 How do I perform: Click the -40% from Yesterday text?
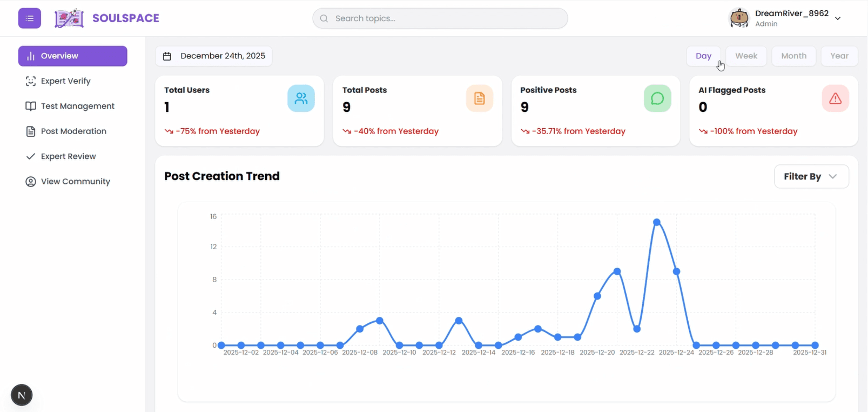[x=396, y=131]
